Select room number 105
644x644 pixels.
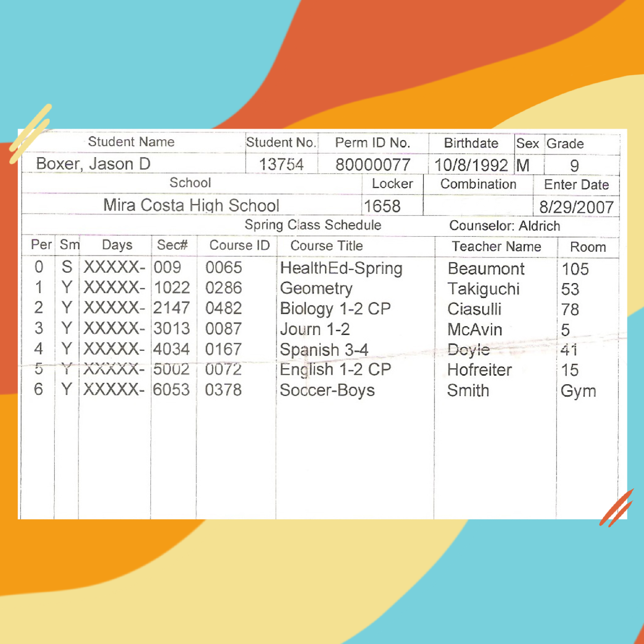click(575, 269)
